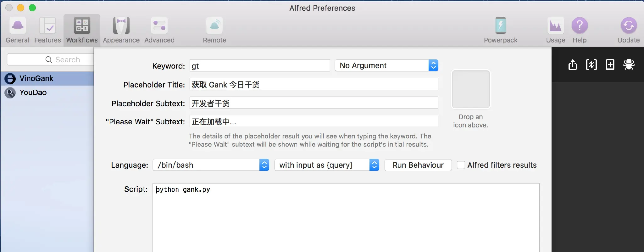644x252 pixels.
Task: Click the workflow share/export icon
Action: [573, 65]
